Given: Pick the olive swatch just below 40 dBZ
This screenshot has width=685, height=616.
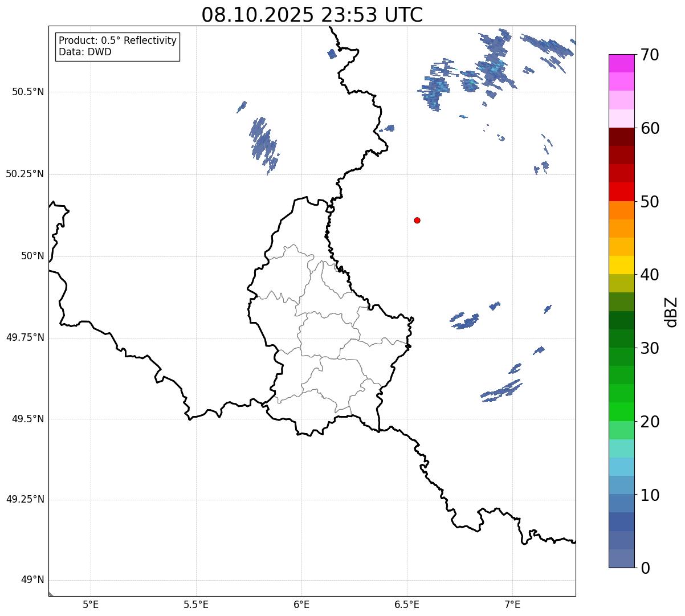Looking at the screenshot, I should [621, 284].
